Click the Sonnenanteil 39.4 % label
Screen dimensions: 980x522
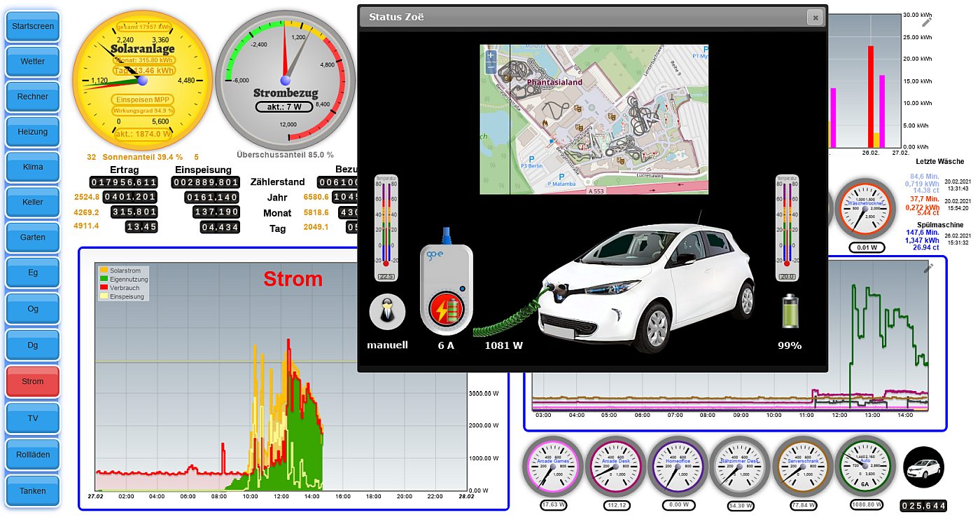tap(143, 157)
